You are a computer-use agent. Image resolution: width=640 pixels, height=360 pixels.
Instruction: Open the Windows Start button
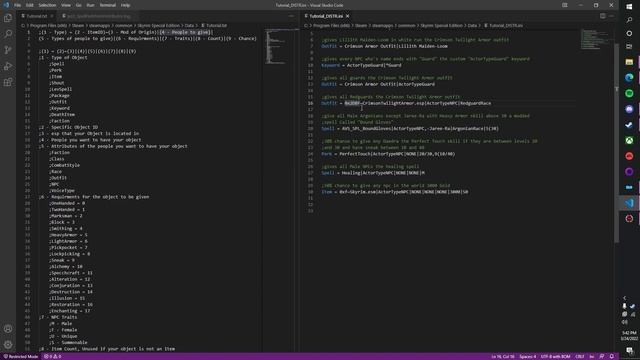coord(629,6)
